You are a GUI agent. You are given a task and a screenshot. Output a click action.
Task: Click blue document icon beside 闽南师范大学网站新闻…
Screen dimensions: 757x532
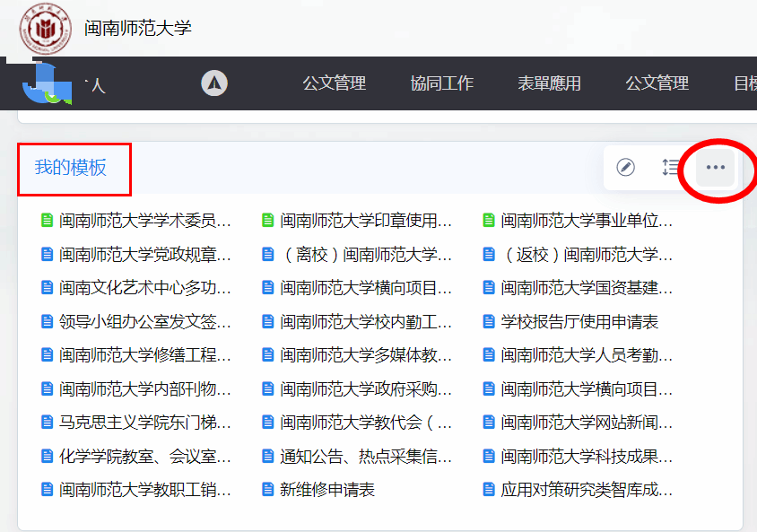point(489,423)
